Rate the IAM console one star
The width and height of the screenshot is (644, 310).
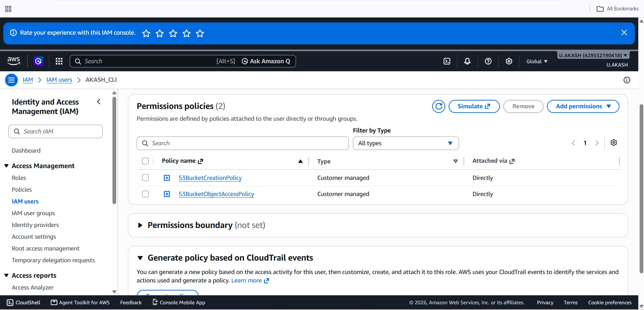pyautogui.click(x=146, y=33)
